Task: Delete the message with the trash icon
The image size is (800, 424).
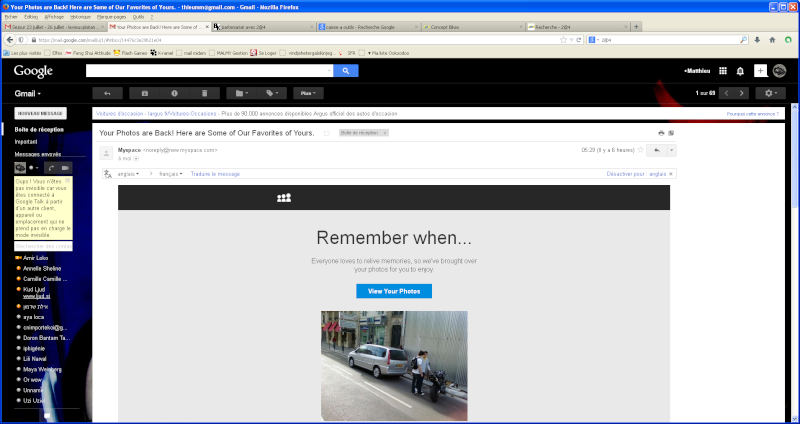Action: (x=205, y=93)
